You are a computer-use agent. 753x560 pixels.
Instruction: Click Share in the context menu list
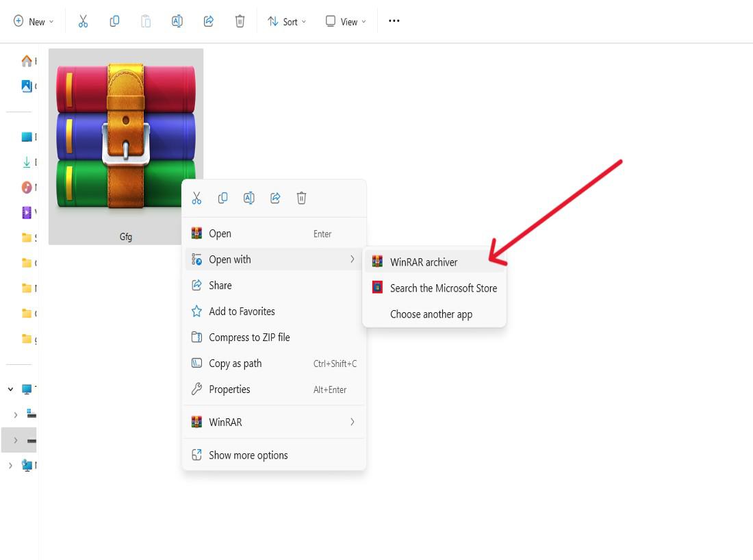tap(274, 285)
